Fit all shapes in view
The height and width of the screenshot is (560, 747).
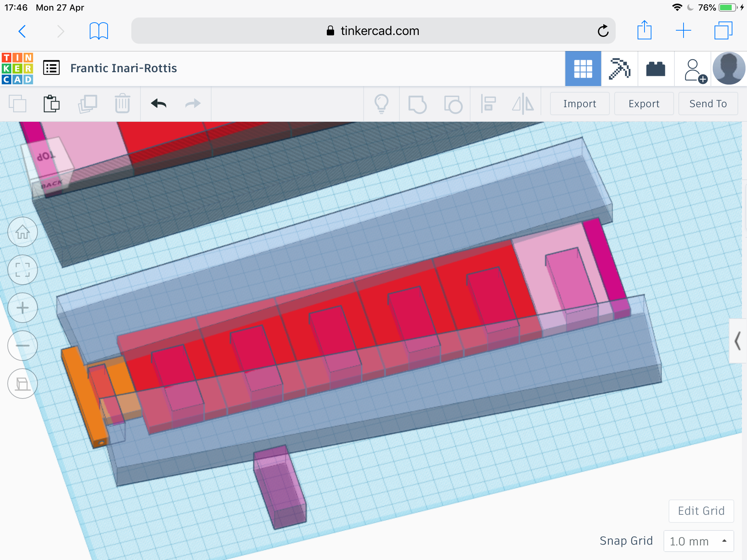[x=23, y=270]
